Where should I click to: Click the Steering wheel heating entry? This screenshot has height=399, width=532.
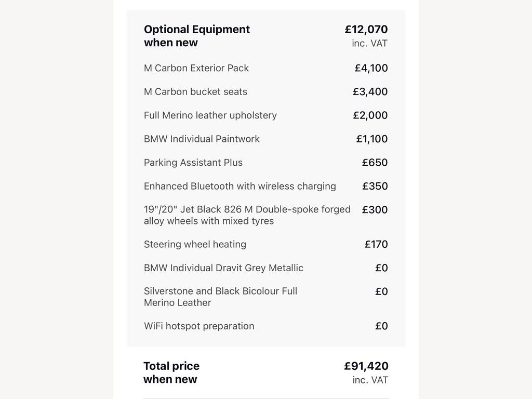[x=195, y=244]
